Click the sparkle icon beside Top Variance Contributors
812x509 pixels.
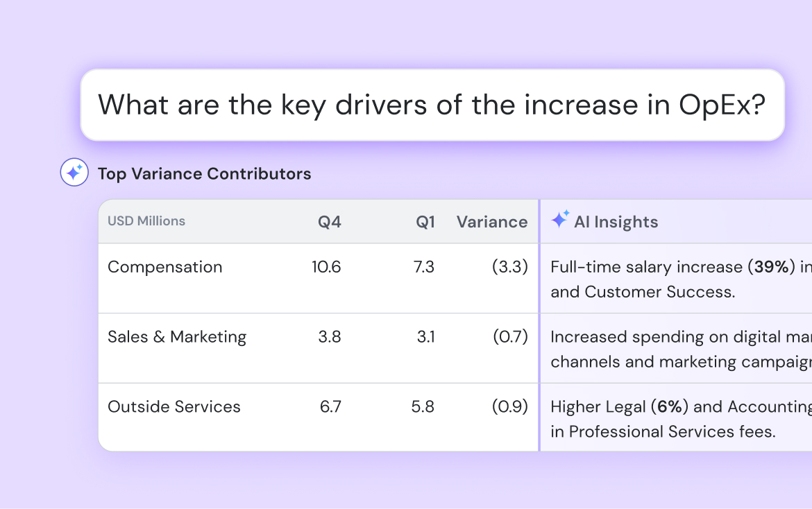[x=74, y=173]
